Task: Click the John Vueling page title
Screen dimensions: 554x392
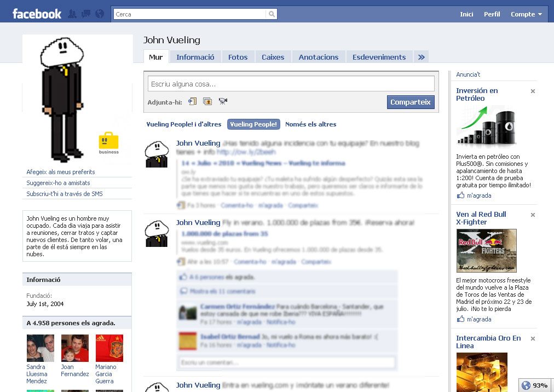Action: pos(172,40)
